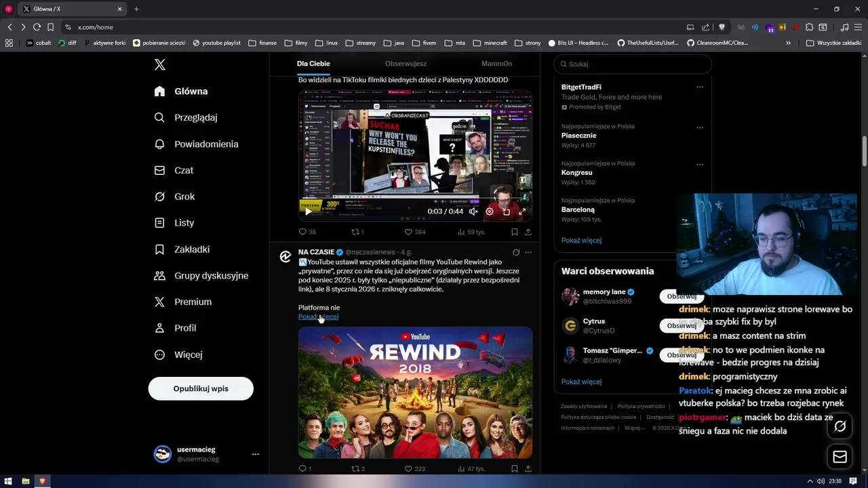Open the Brave shields icon in address bar
This screenshot has width=868, height=488.
[x=722, y=27]
